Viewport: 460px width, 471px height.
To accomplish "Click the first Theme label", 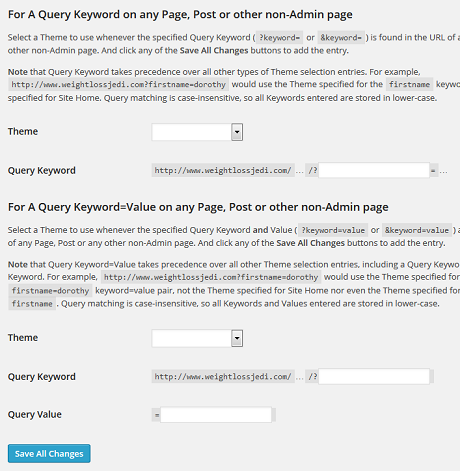I will tap(23, 131).
